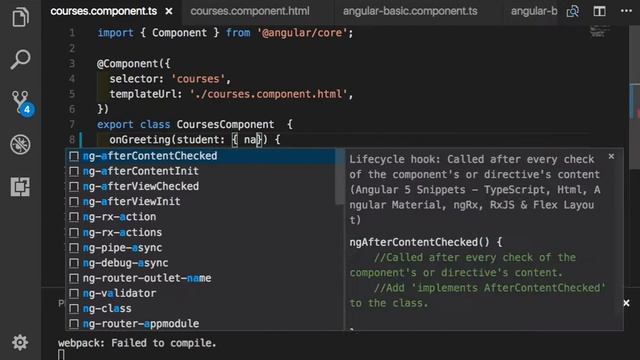The width and height of the screenshot is (640, 360).
Task: Click snippet icon beside ng-validator
Action: coord(74,293)
